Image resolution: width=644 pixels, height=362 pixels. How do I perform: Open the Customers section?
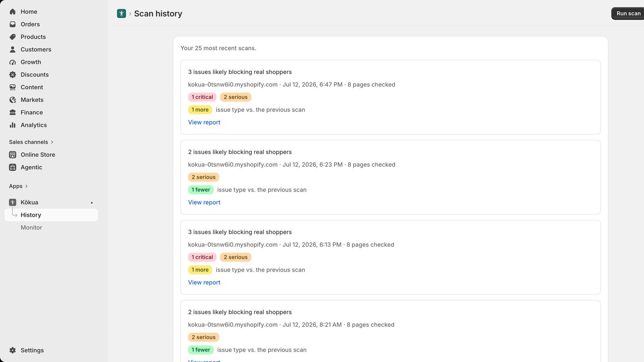[36, 49]
